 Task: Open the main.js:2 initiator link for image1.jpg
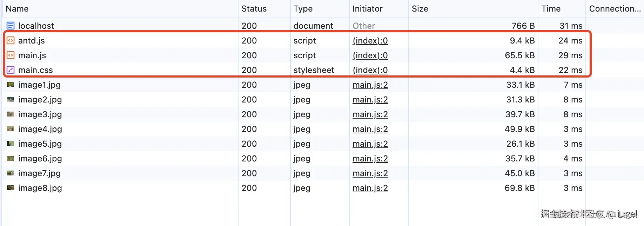(x=370, y=85)
